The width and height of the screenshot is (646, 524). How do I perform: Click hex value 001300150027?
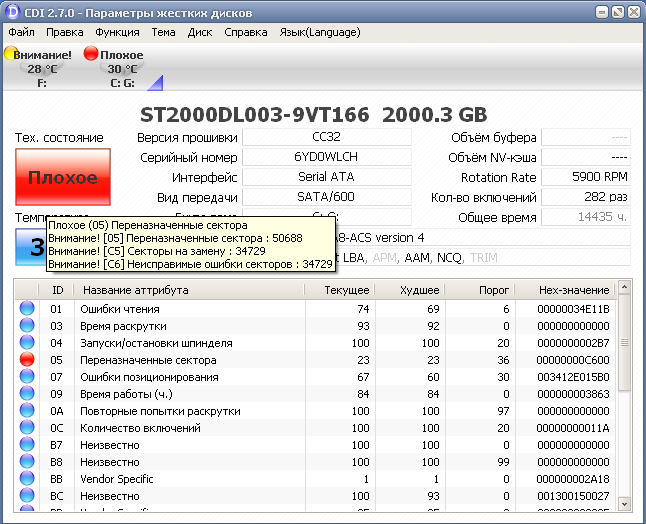point(573,496)
